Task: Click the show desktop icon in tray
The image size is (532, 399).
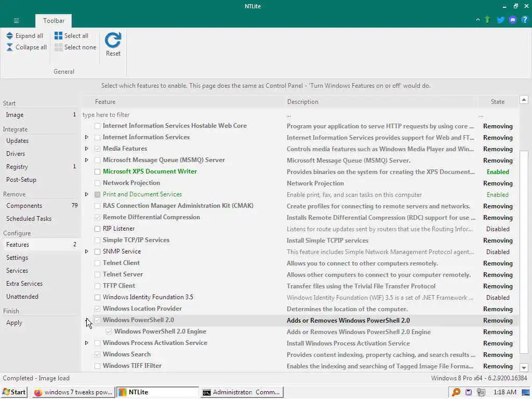Action: point(526,392)
